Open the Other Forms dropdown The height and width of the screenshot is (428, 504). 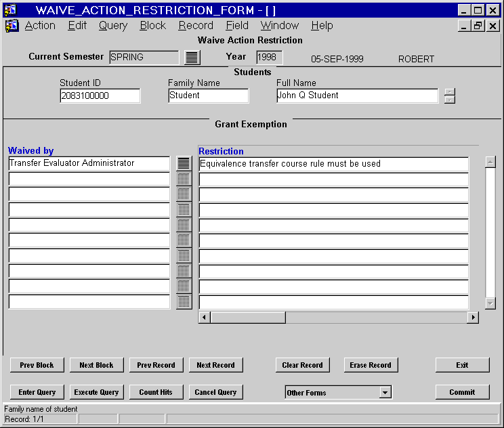385,392
